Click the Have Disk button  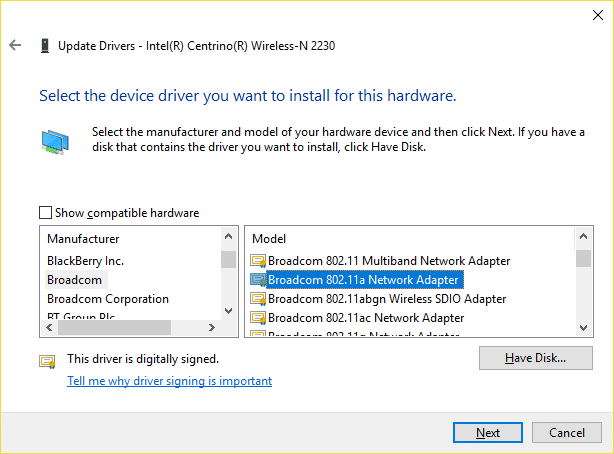pos(536,358)
